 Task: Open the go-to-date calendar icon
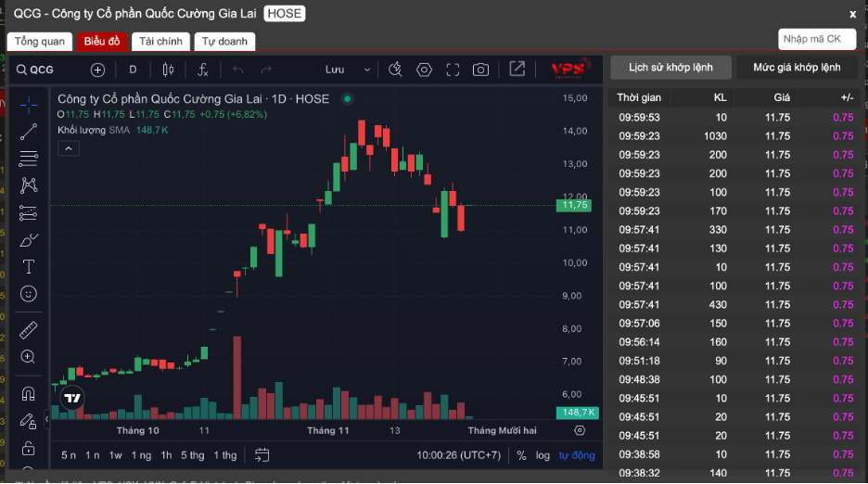pos(262,455)
